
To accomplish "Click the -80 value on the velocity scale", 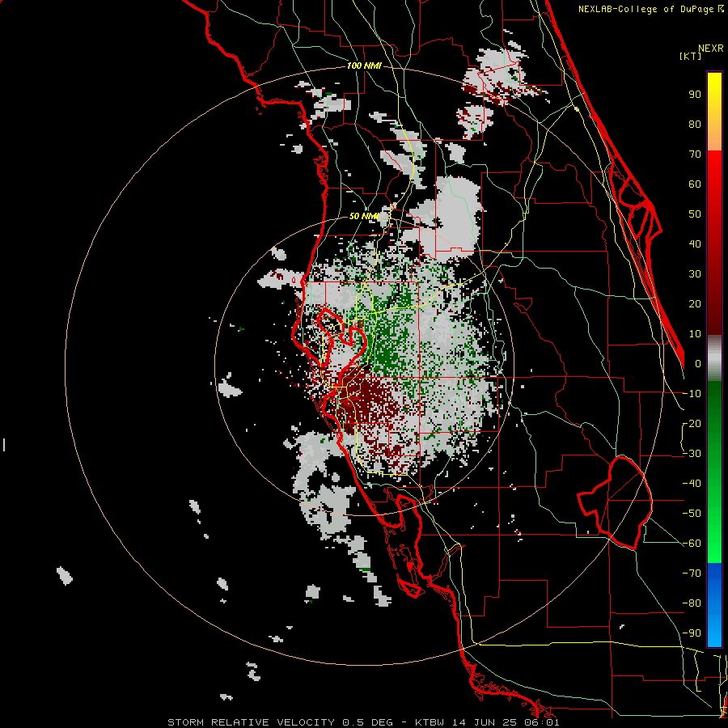I will click(x=692, y=603).
